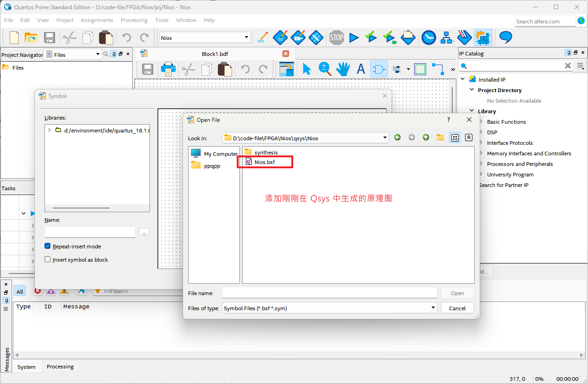This screenshot has width=588, height=384.
Task: Toggle yellow warning messages filter
Action: click(64, 291)
